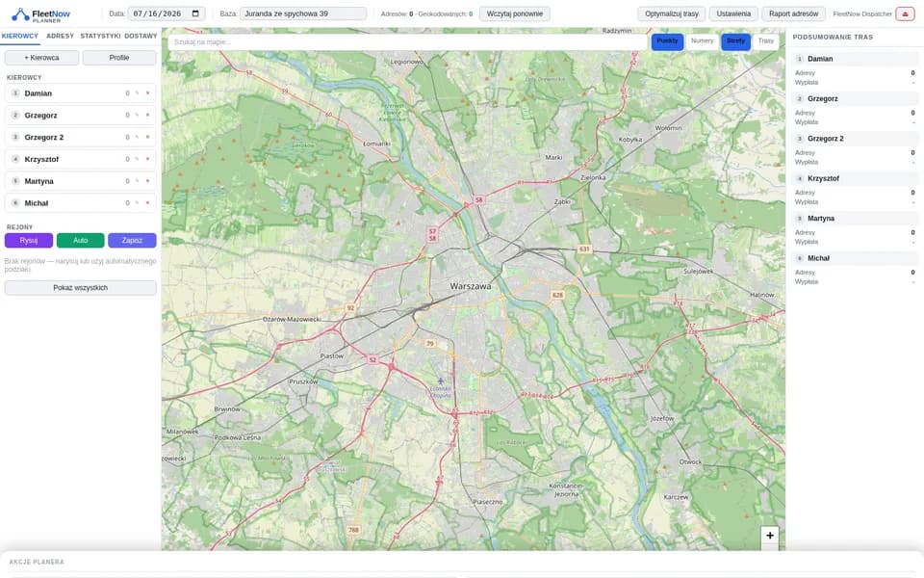Click the FleetNow Planner logo icon
Image resolution: width=924 pixels, height=578 pixels.
point(20,14)
